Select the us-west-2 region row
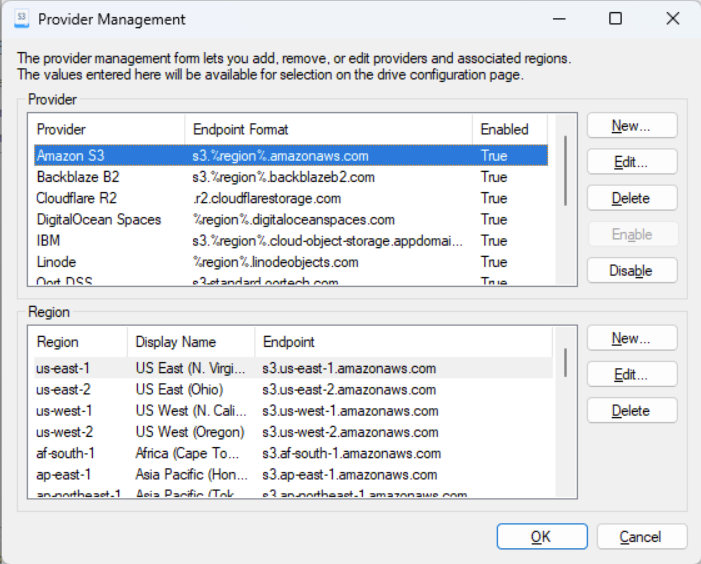Screen dimensions: 701x564 pos(293,432)
